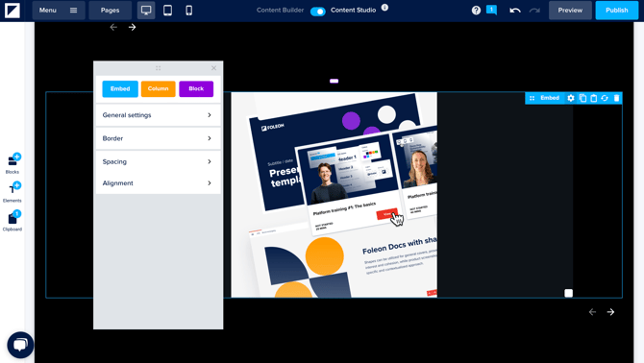
Task: Copy the Embed element
Action: point(582,98)
